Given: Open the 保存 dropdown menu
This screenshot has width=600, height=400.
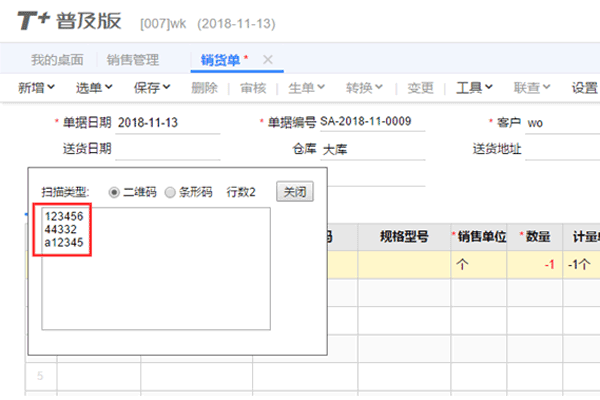Looking at the screenshot, I should pyautogui.click(x=152, y=87).
